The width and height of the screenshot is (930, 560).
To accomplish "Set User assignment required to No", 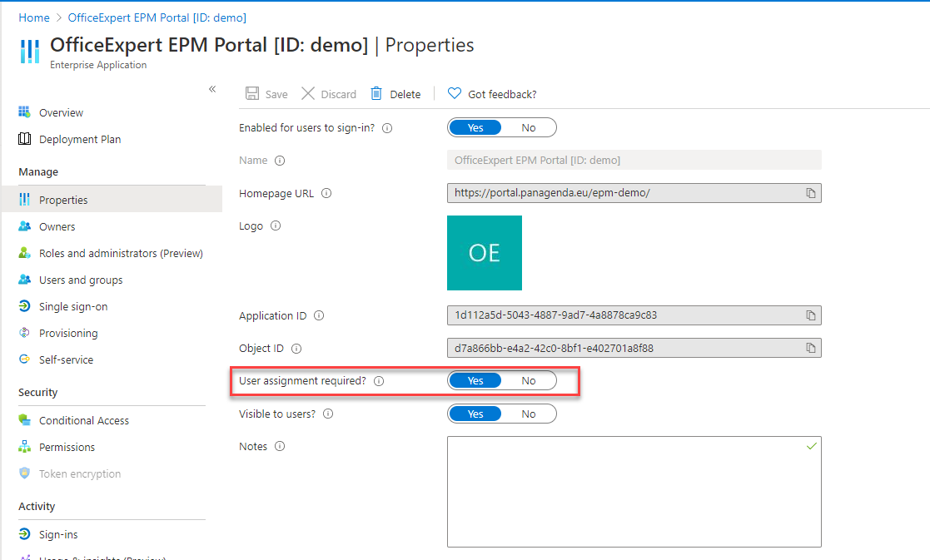I will tap(529, 381).
